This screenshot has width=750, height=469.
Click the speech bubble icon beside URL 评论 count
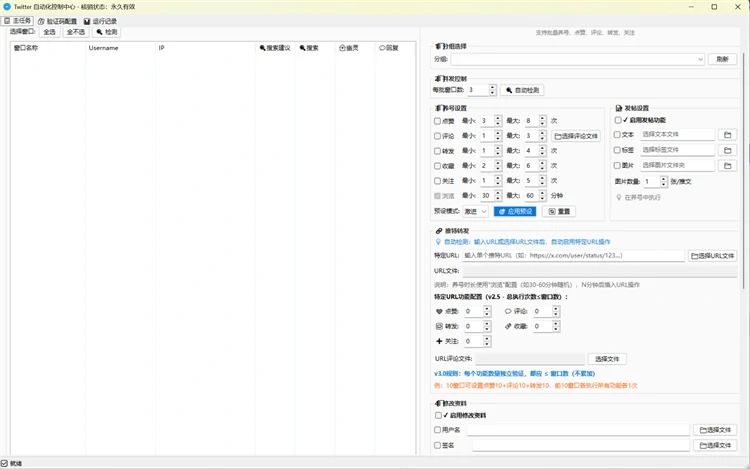[x=508, y=311]
